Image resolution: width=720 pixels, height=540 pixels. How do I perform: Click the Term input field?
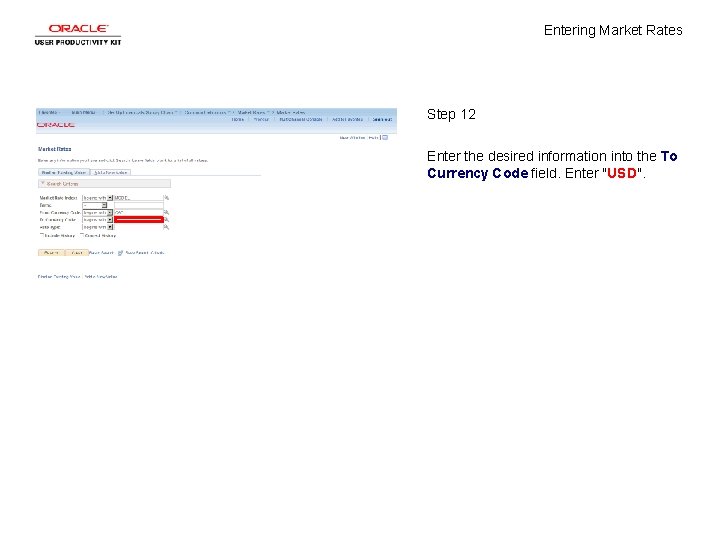(139, 205)
